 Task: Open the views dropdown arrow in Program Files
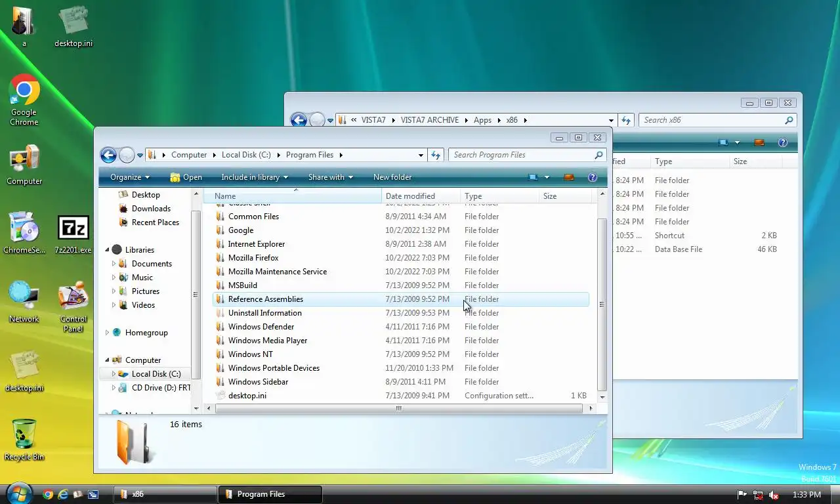547,177
